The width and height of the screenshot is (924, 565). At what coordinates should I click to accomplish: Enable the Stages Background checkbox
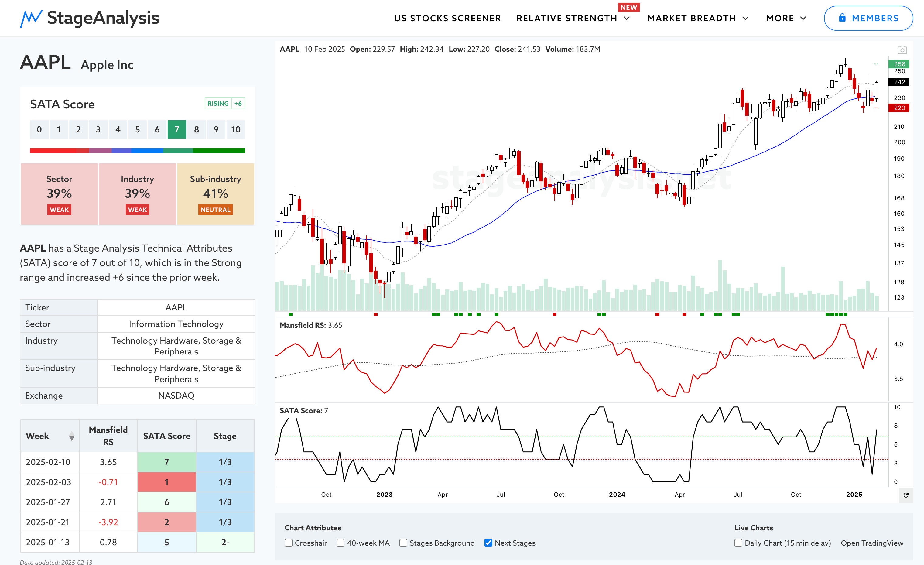[403, 543]
